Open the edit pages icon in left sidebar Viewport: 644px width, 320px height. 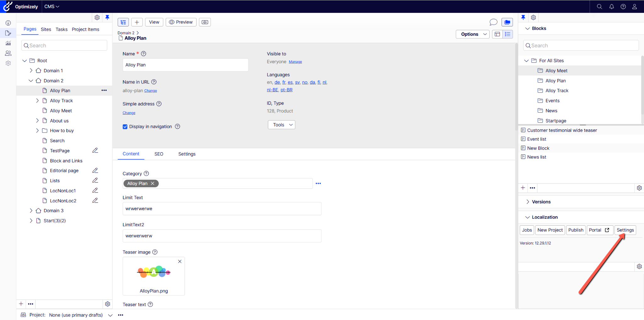coord(8,33)
